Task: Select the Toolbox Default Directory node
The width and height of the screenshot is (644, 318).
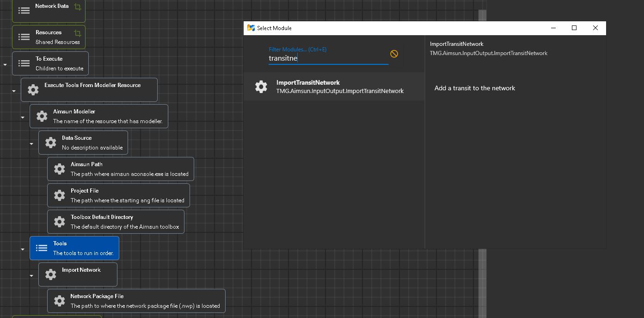Action: pyautogui.click(x=116, y=221)
